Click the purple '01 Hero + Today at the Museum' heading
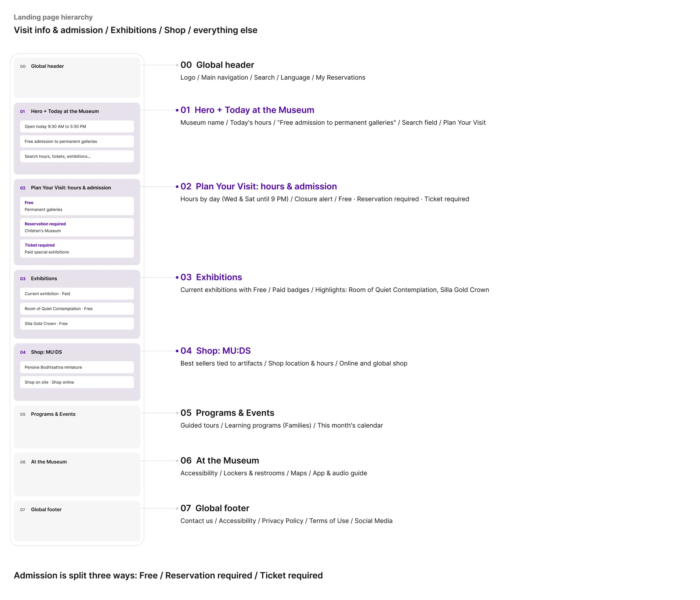Screen dimensions: 700x600 247,110
